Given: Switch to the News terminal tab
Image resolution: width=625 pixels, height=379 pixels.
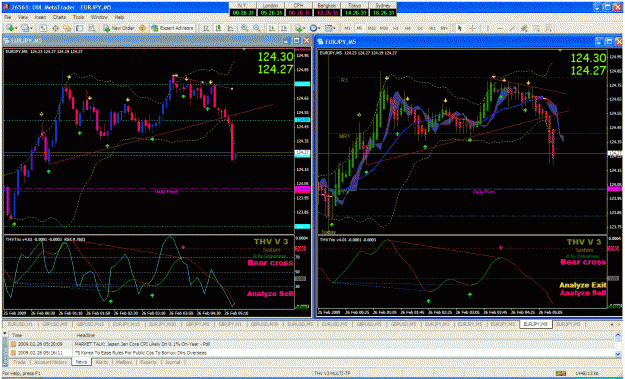Looking at the screenshot, I should click(81, 362).
